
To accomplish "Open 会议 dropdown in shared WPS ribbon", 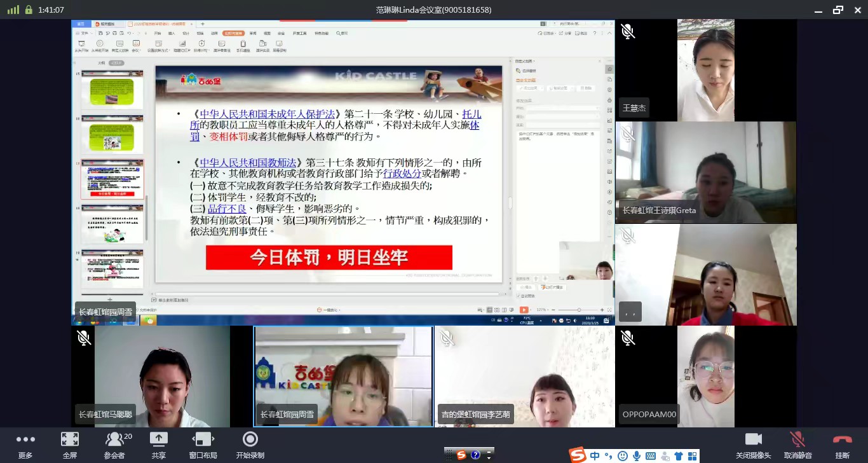I will [x=136, y=46].
